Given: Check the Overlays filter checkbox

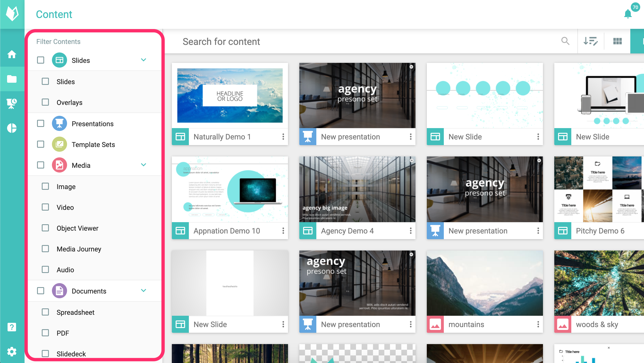Looking at the screenshot, I should coord(45,102).
